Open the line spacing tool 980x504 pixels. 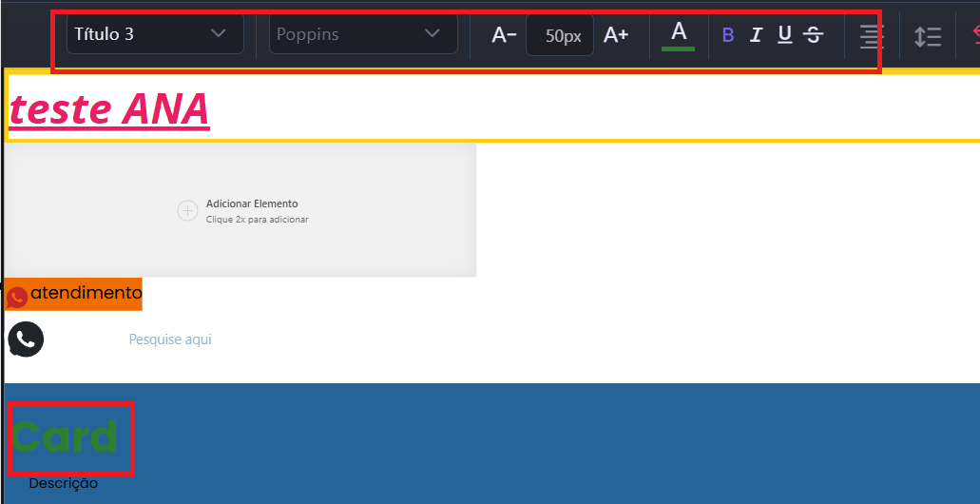point(927,36)
